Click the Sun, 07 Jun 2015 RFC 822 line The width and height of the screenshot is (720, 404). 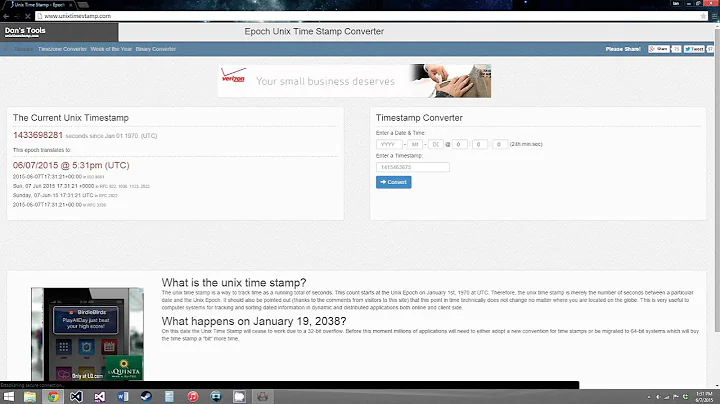pyautogui.click(x=81, y=186)
